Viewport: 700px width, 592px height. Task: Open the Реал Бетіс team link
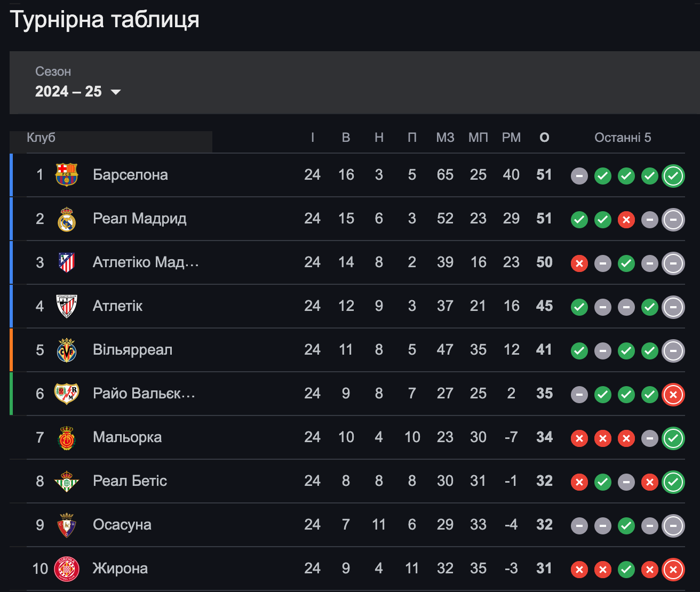coord(130,481)
